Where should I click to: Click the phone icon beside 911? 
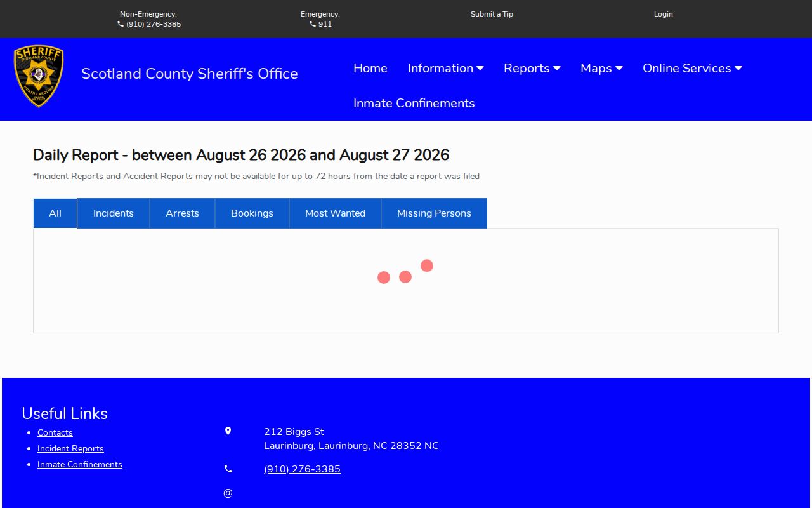coord(313,24)
